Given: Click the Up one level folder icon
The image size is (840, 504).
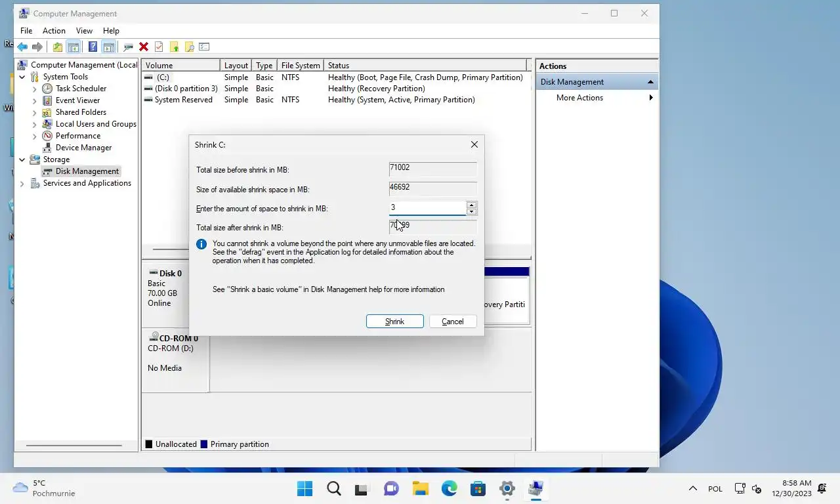Looking at the screenshot, I should [x=58, y=47].
